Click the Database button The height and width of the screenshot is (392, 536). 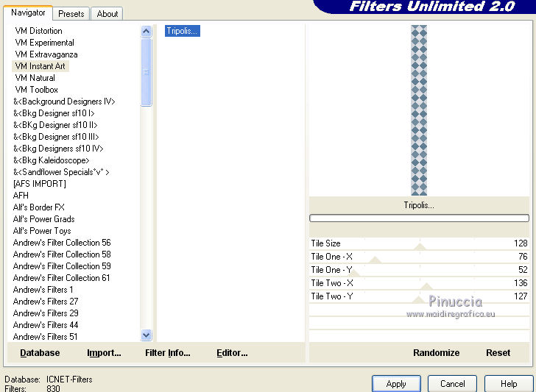coord(40,353)
